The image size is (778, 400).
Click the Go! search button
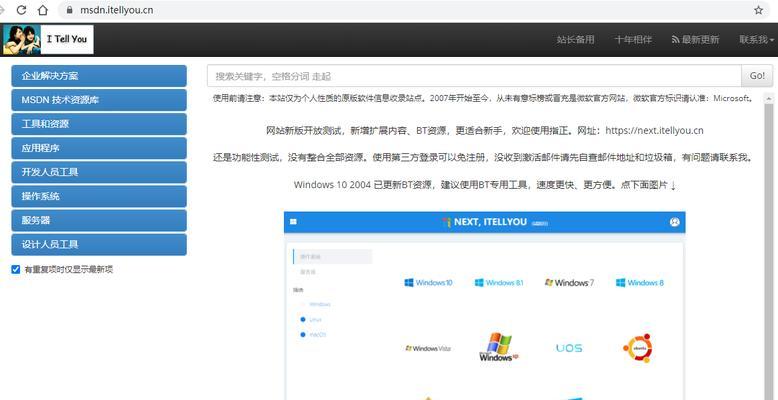(757, 76)
